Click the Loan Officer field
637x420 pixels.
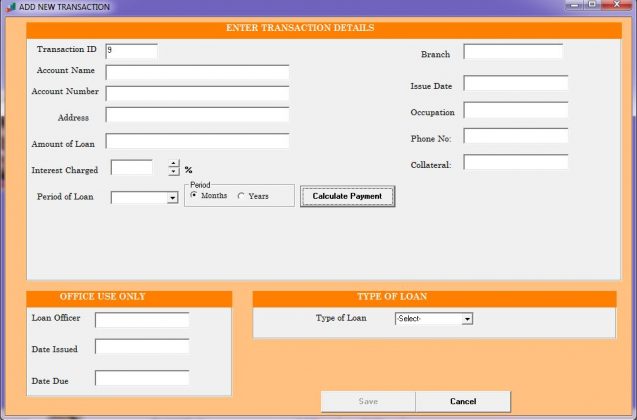142,320
